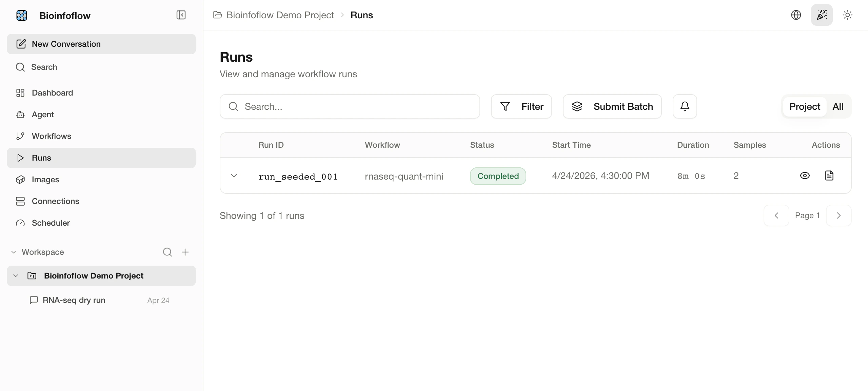Click the 8m 0s duration cell
This screenshot has height=391, width=868.
coord(691,176)
